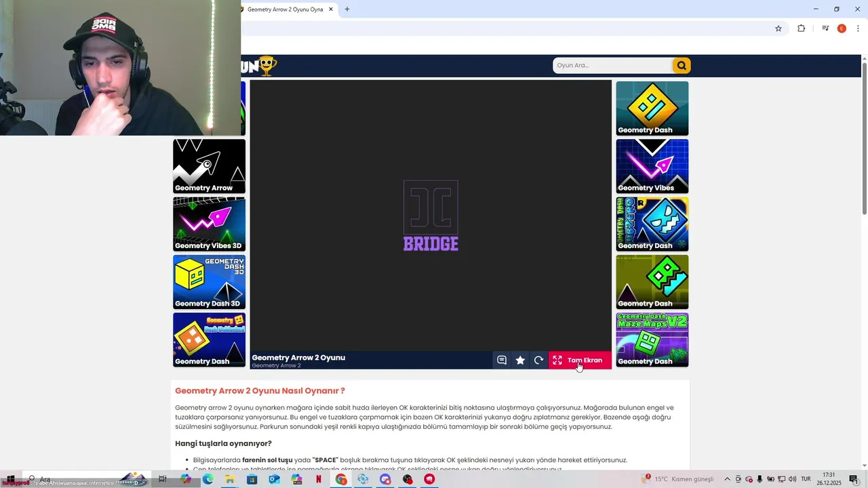Click the yellow search magnifier button
Screen dimensions: 868x488
click(681, 65)
